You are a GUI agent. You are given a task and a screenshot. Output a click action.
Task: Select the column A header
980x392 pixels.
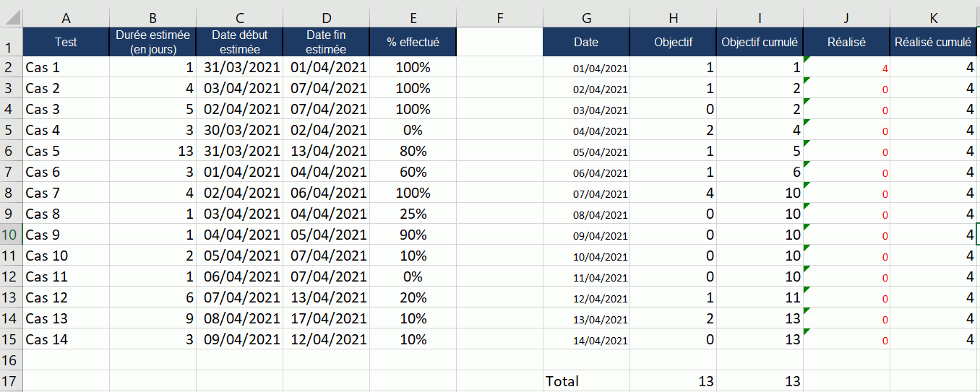(x=66, y=18)
